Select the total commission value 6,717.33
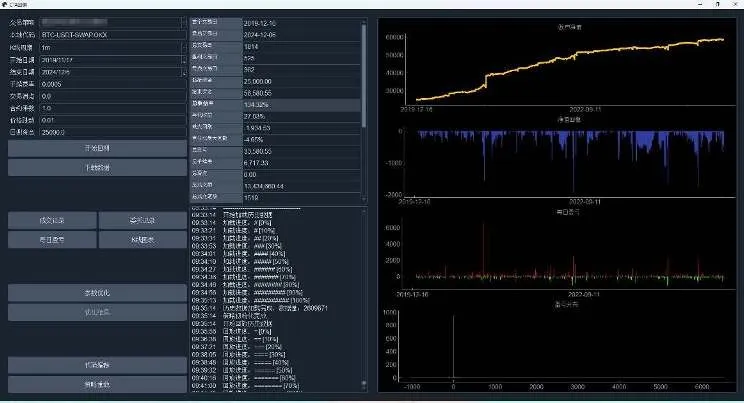The image size is (744, 403). 302,163
